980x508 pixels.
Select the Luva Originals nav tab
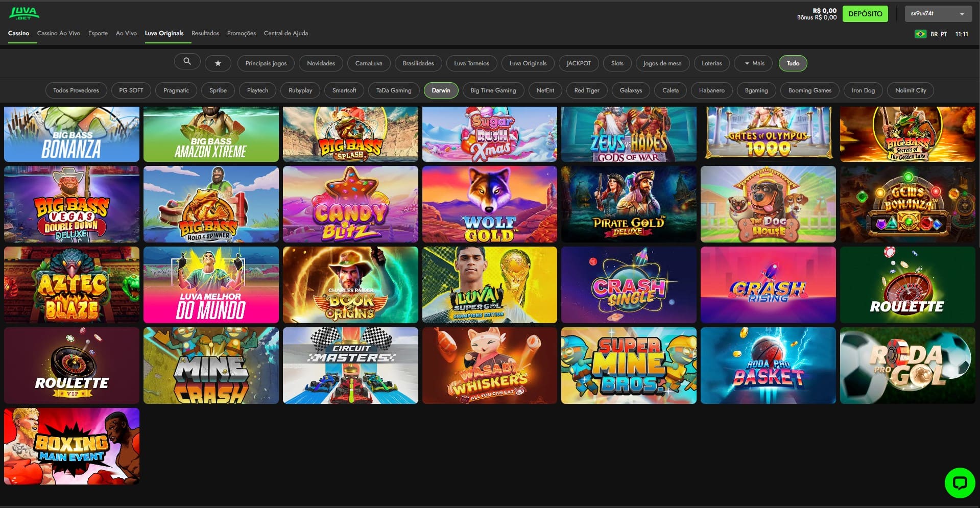click(164, 33)
